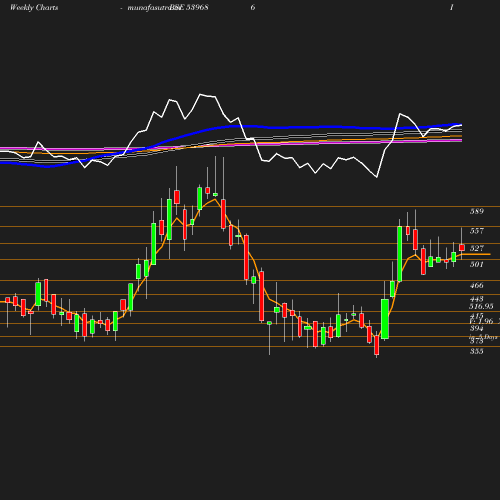This screenshot has width=500, height=500.
Task: Click the 527 price level label
Action: 477,248
